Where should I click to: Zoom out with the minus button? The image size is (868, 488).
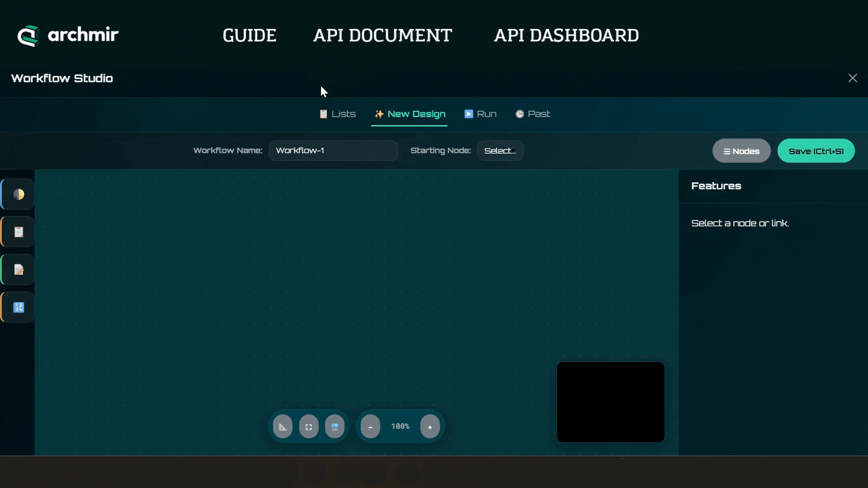point(370,427)
